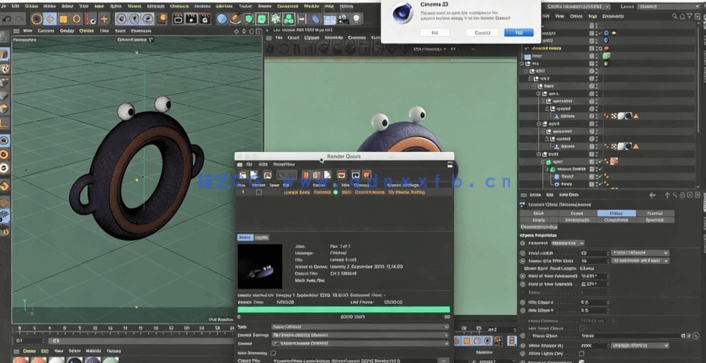Click the Redo arrow in main toolbar
The width and height of the screenshot is (706, 363).
(x=20, y=19)
